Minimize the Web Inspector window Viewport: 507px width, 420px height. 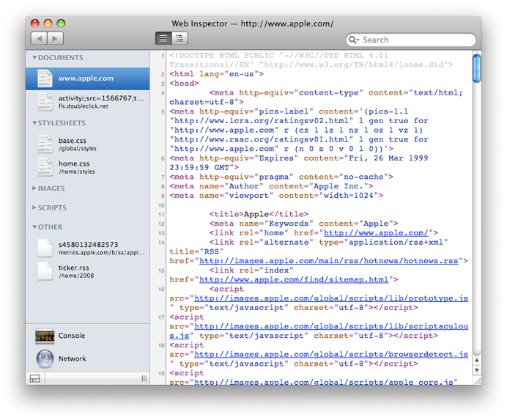point(48,23)
